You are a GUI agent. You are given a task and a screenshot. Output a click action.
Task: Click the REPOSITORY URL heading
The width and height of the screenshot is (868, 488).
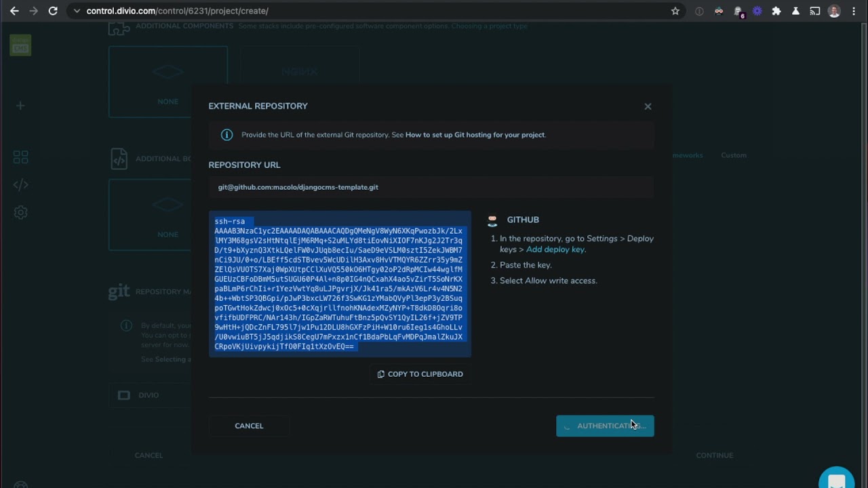(244, 165)
